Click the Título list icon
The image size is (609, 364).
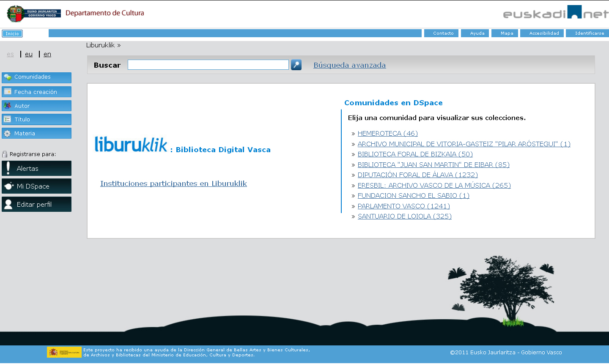(8, 119)
